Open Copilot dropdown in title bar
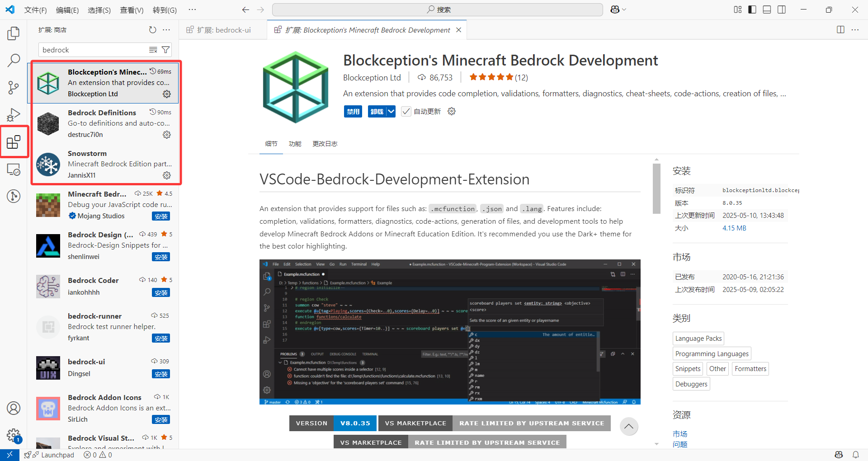The width and height of the screenshot is (868, 461). tap(618, 9)
